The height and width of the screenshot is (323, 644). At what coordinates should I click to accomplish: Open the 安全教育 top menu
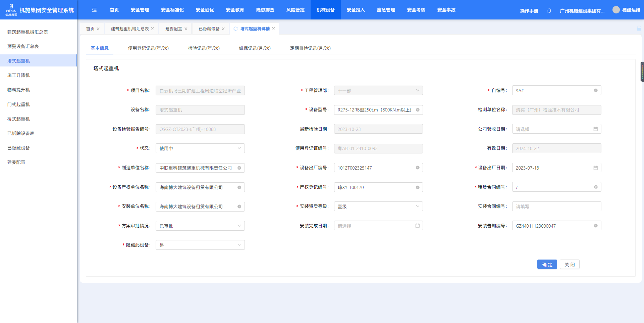click(x=235, y=10)
